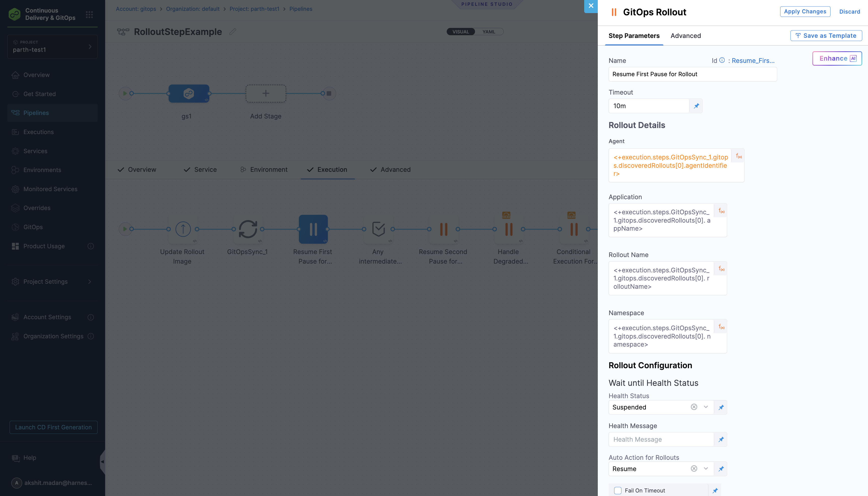Viewport: 868px width, 496px height.
Task: Click the Id info icon near Name
Action: point(722,60)
